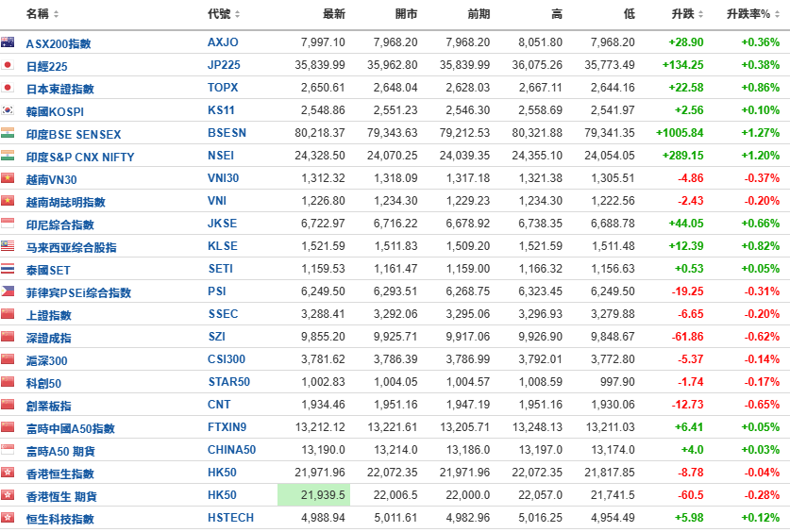The image size is (790, 532).
Task: Open the 日本東證指數 link
Action: pyautogui.click(x=60, y=89)
